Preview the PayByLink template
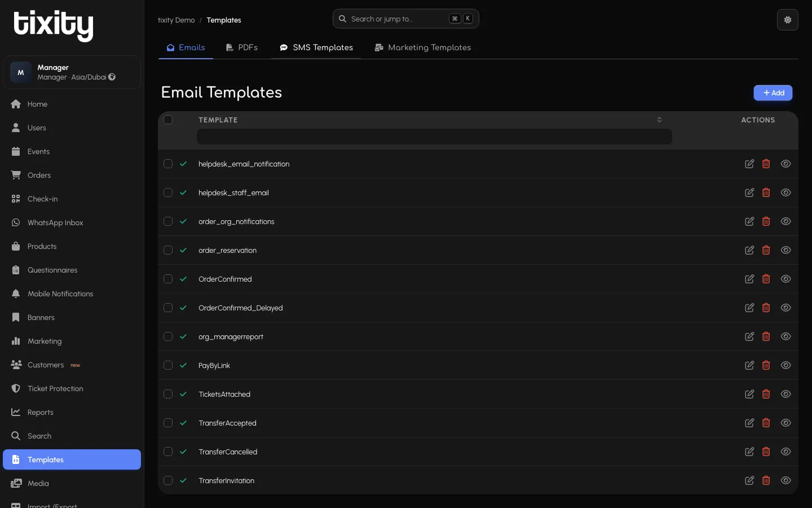Viewport: 812px width, 508px height. pos(786,365)
